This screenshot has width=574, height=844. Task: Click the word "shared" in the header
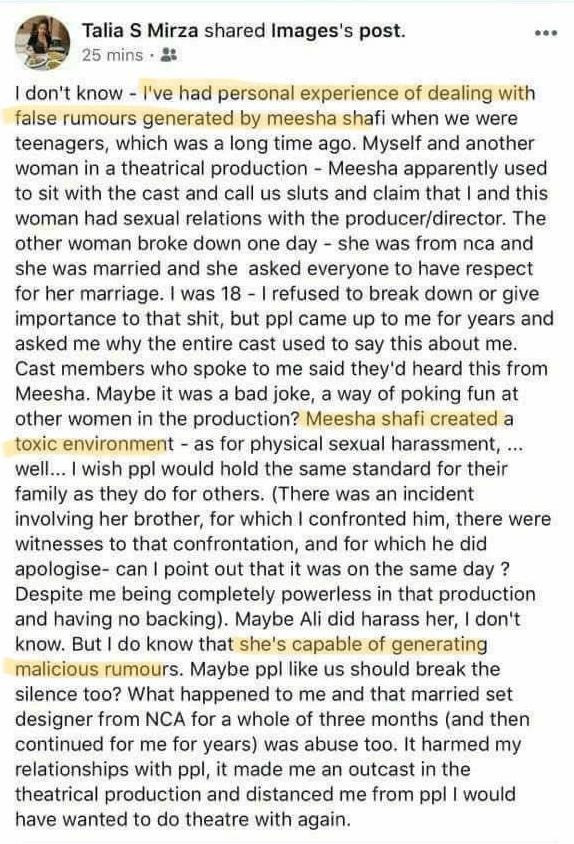[234, 31]
